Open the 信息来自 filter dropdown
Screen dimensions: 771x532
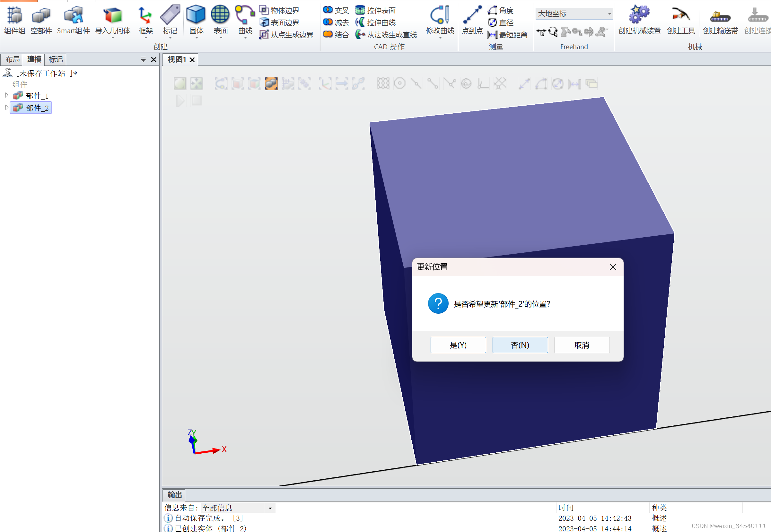(x=270, y=508)
